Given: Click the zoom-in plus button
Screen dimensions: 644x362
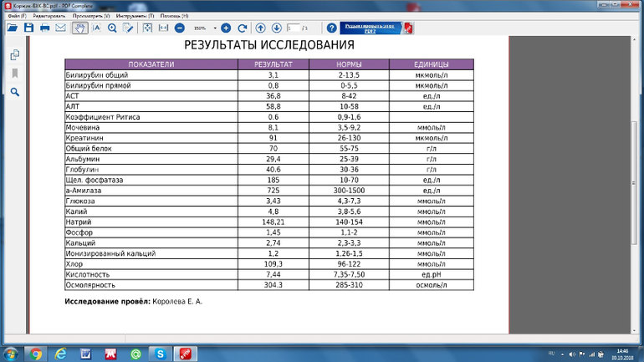Looking at the screenshot, I should 226,28.
